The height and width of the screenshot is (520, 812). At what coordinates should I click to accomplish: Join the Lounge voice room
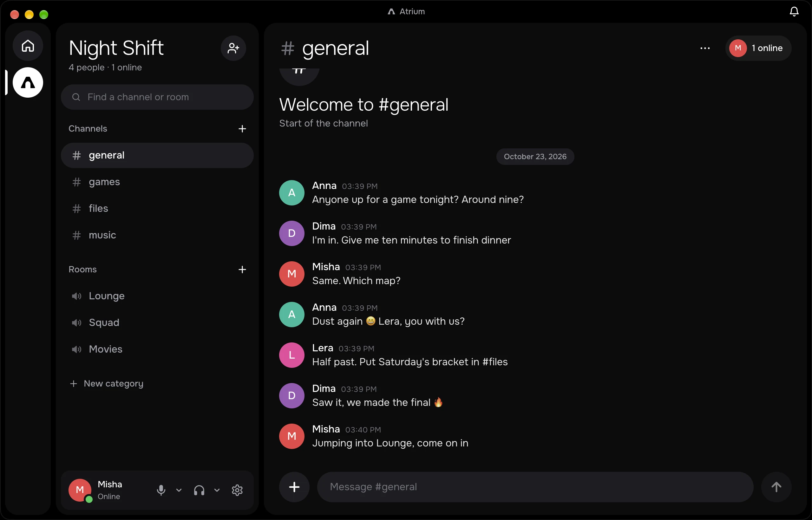[157, 296]
